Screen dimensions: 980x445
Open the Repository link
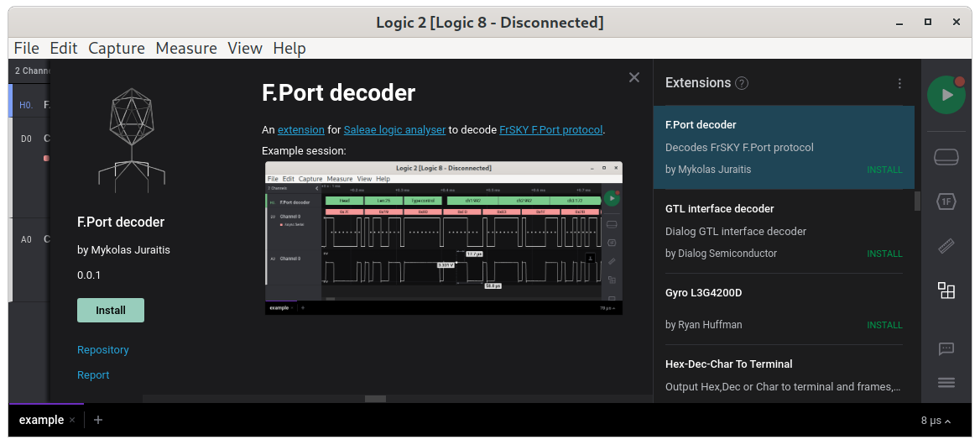[x=103, y=350]
